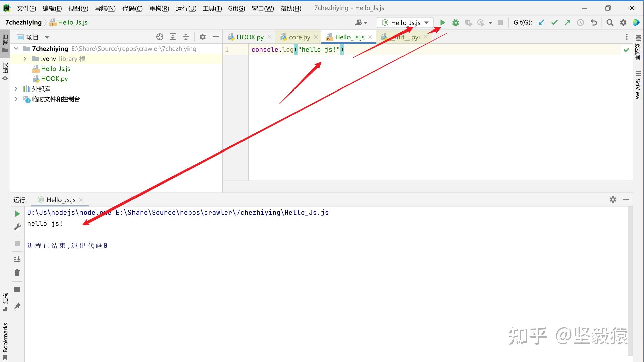The image size is (644, 362).
Task: Open the Hello_Js.js run configuration dropdown
Action: pos(405,23)
